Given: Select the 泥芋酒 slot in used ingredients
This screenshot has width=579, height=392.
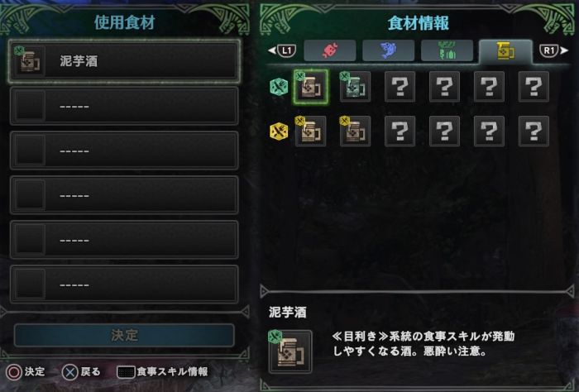Looking at the screenshot, I should coord(124,61).
